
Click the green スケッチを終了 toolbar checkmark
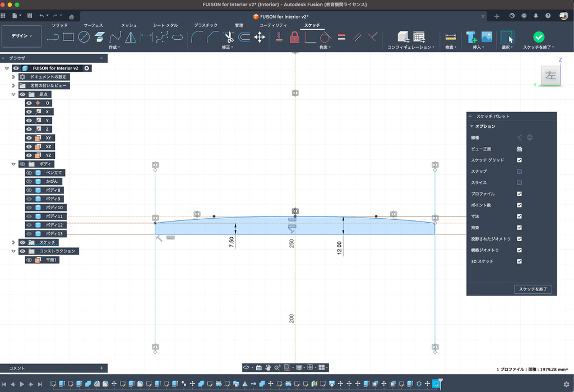point(539,37)
